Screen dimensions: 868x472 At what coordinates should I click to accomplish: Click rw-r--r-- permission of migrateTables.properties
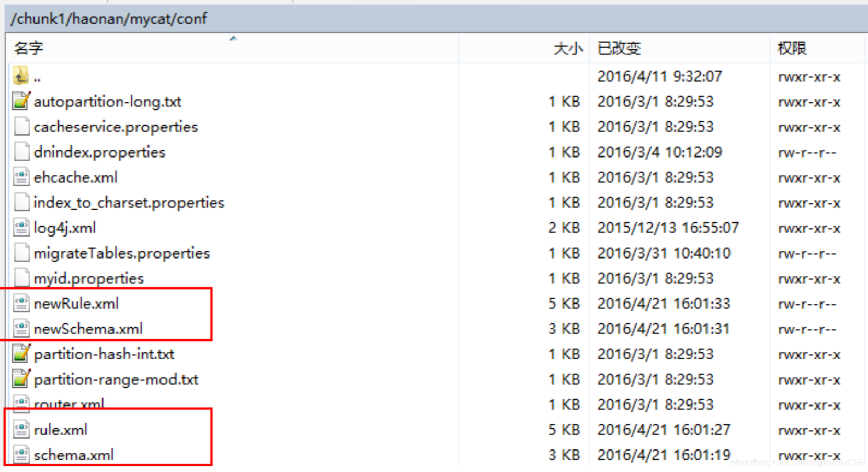tap(807, 253)
